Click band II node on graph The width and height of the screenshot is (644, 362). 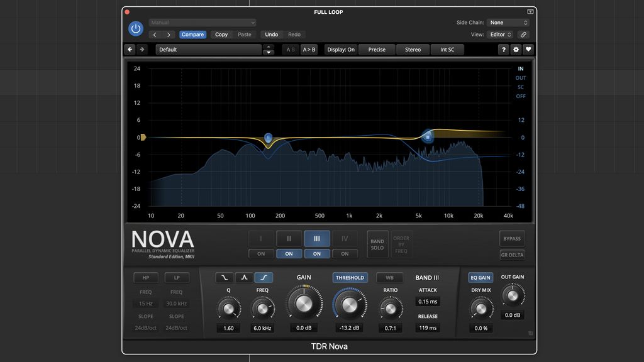point(268,138)
